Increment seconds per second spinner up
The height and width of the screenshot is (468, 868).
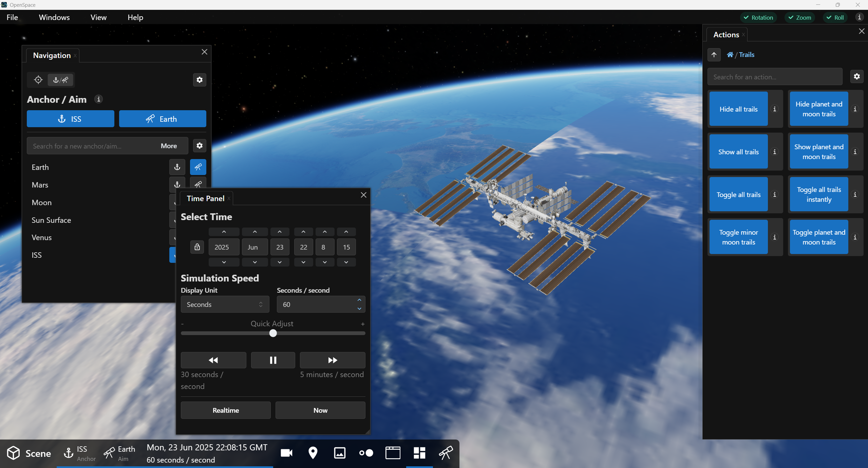359,300
